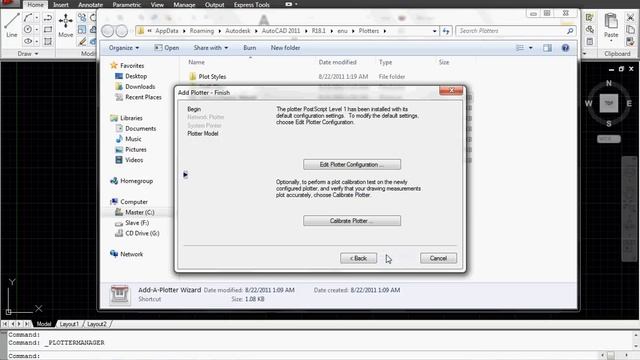Screen dimensions: 640x360
Task: Click the S direction on the ViewCube compass
Action: [x=609, y=123]
